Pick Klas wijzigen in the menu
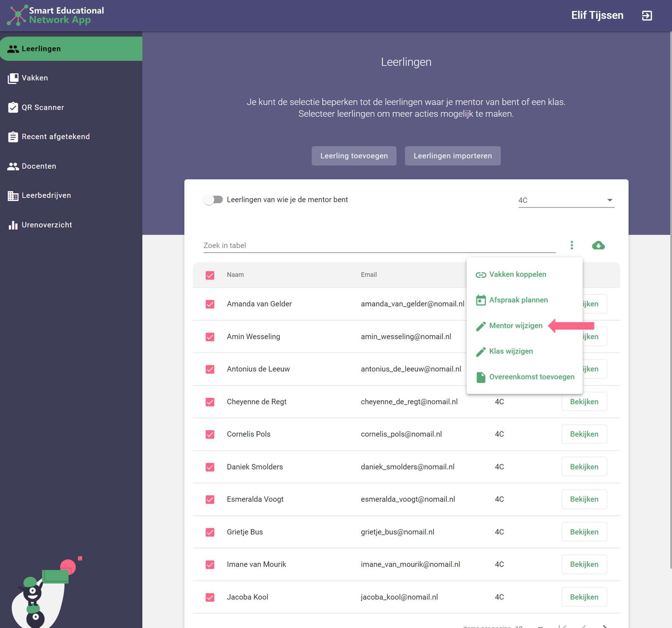 511,351
